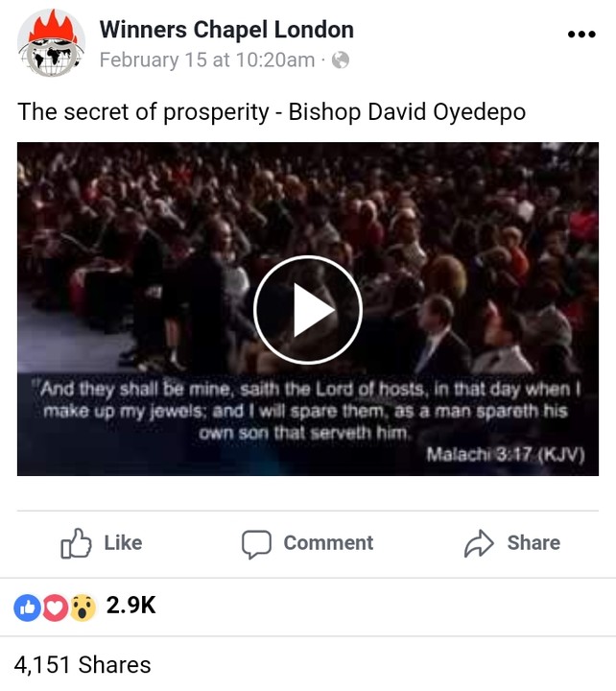This screenshot has width=616, height=691.
Task: Click the globe public privacy icon
Action: (x=341, y=60)
